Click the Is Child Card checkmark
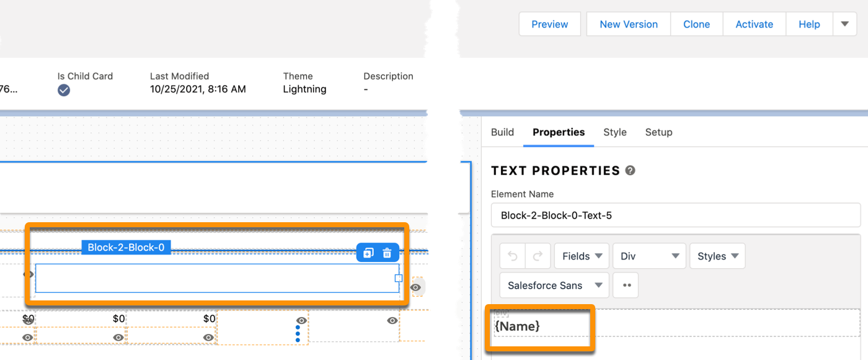Image resolution: width=868 pixels, height=360 pixels. (x=64, y=90)
